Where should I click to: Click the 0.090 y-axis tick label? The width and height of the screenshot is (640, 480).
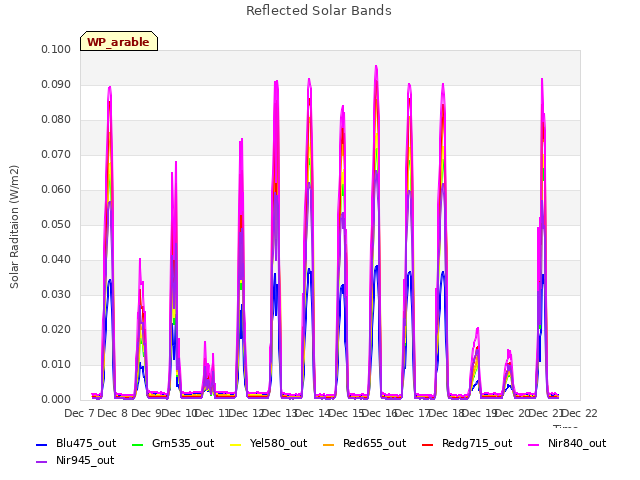pos(56,85)
